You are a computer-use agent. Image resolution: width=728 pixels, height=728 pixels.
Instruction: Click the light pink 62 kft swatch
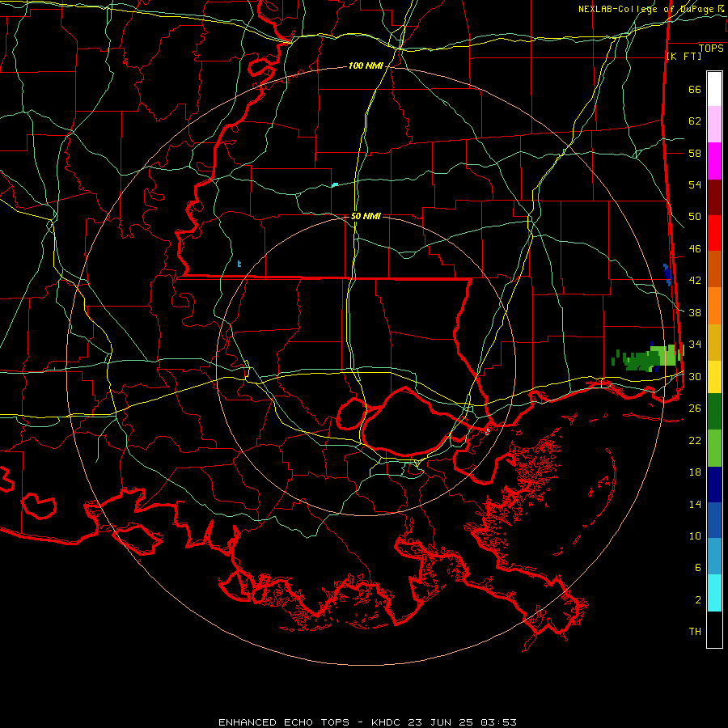pos(714,125)
